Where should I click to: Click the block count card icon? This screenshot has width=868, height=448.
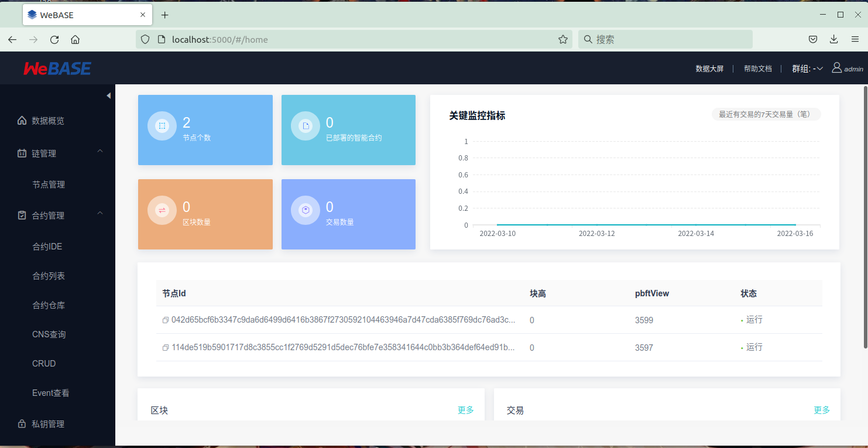pos(162,210)
